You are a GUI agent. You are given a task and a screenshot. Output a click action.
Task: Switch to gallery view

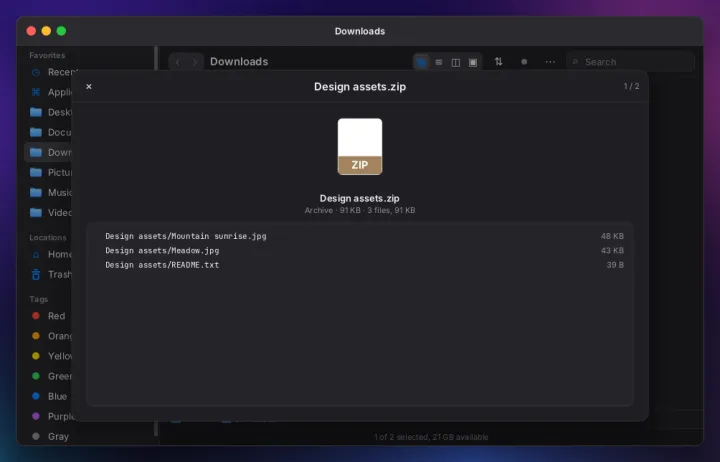(x=473, y=62)
